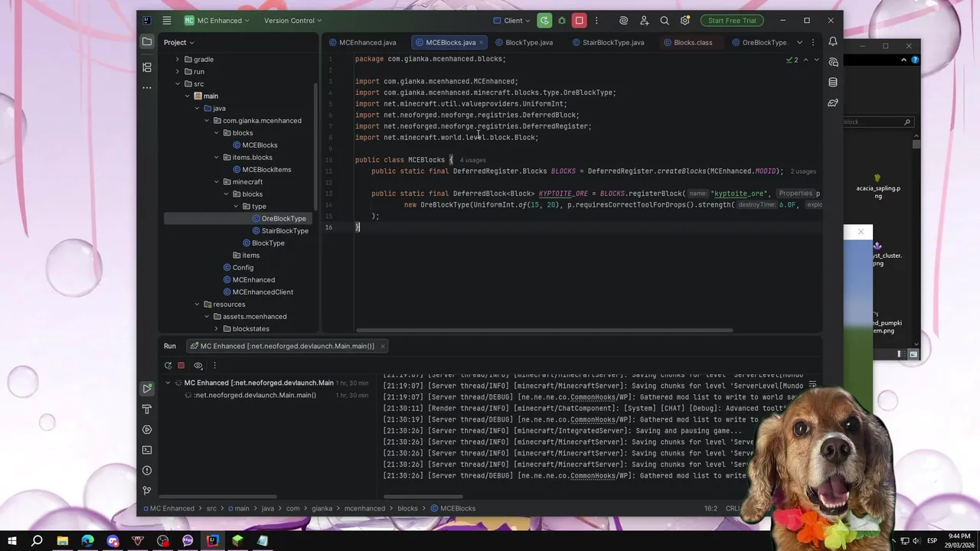Click the Debug bug icon in the title bar
Screen dimensions: 980x551
pyautogui.click(x=561, y=21)
